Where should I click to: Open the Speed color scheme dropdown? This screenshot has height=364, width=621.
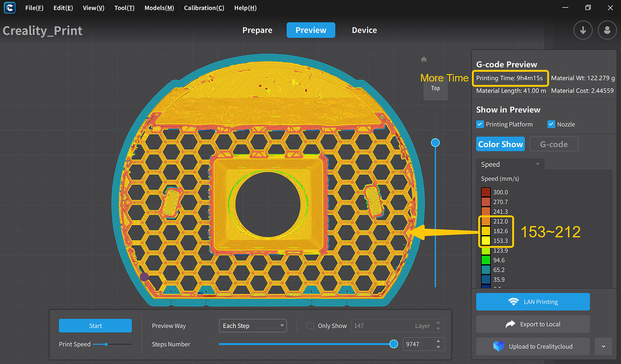click(x=509, y=164)
